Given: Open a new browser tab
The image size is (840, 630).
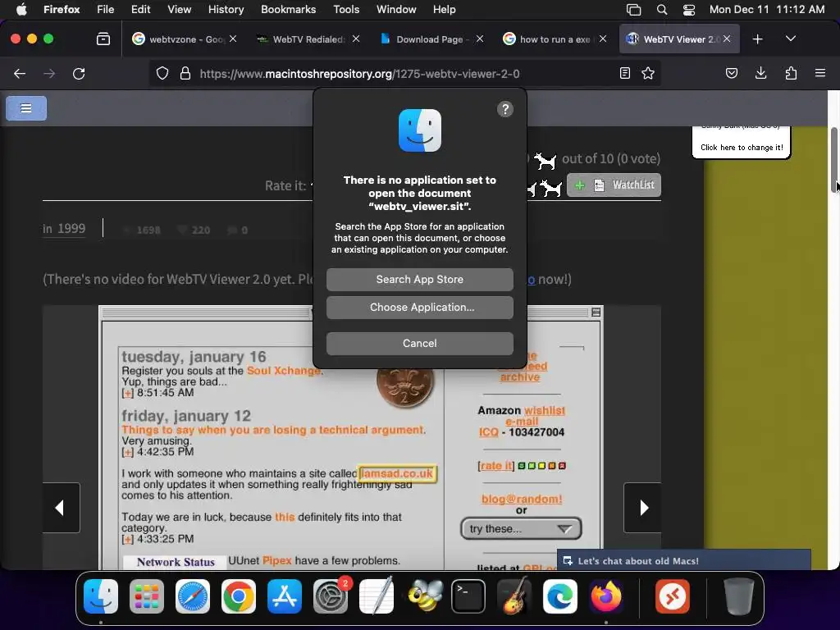Looking at the screenshot, I should (757, 39).
